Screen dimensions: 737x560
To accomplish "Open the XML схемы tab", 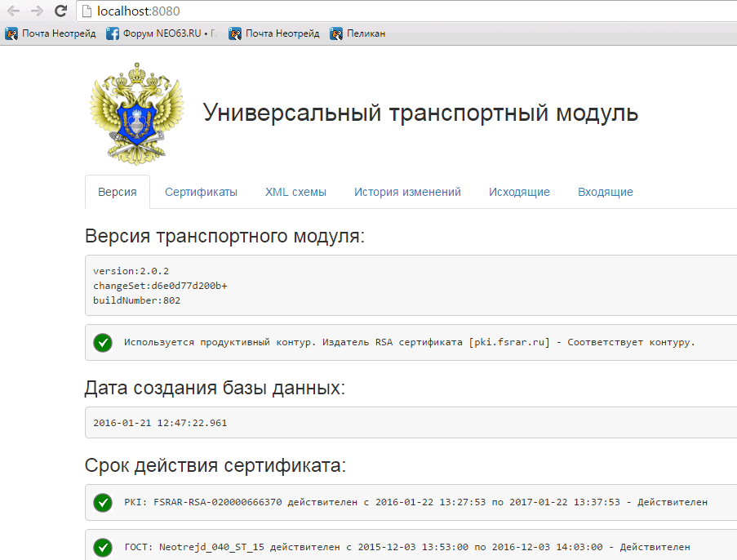I will (295, 192).
